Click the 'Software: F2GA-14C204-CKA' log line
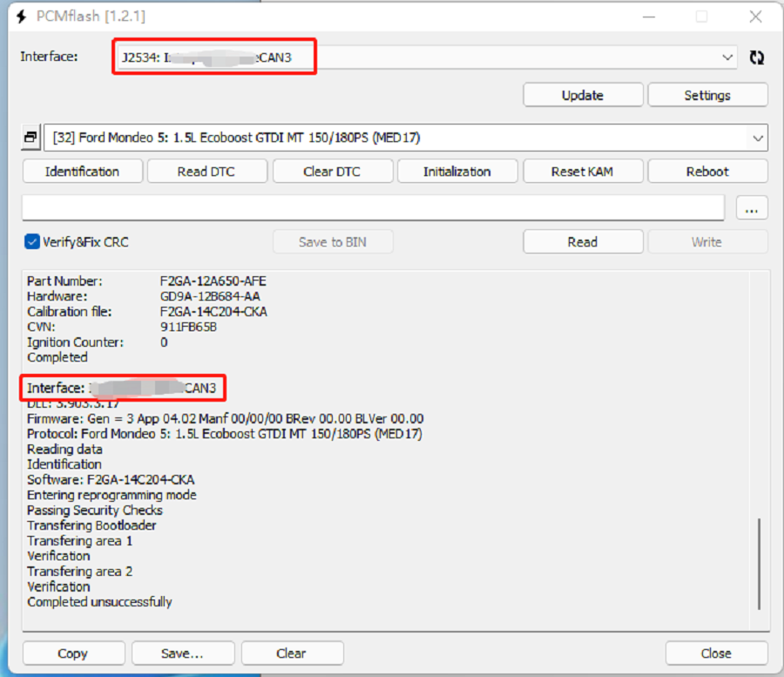The height and width of the screenshot is (677, 784). point(111,479)
